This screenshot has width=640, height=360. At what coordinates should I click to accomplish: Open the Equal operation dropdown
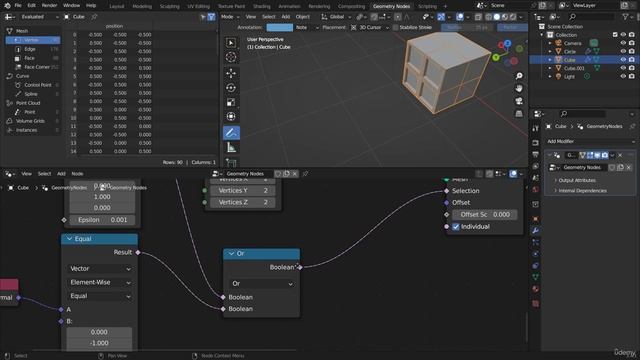pyautogui.click(x=100, y=296)
